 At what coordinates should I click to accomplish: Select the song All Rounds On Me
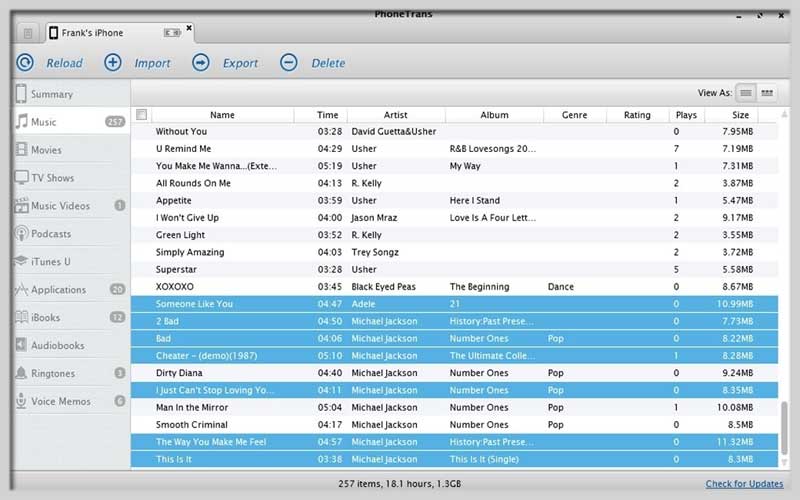pyautogui.click(x=455, y=183)
